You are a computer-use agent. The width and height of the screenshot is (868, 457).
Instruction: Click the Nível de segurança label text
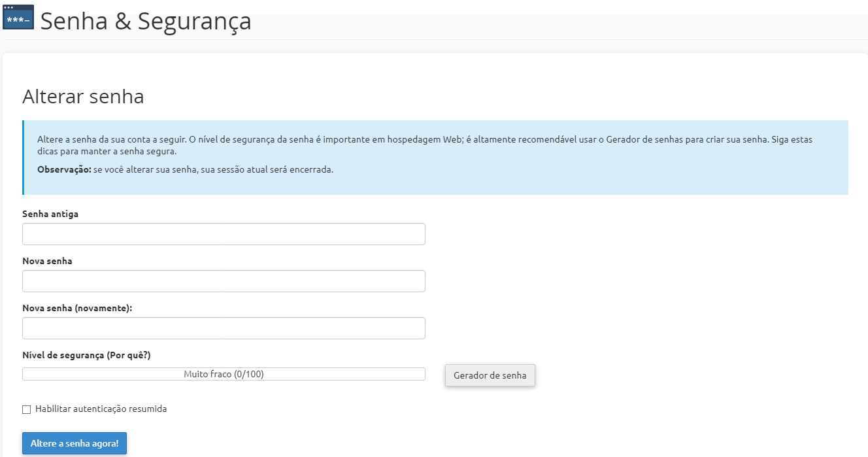point(63,355)
